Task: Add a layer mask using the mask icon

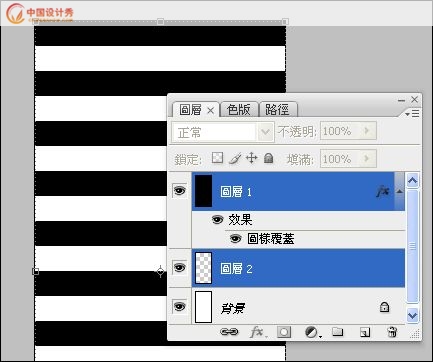Action: pyautogui.click(x=284, y=332)
